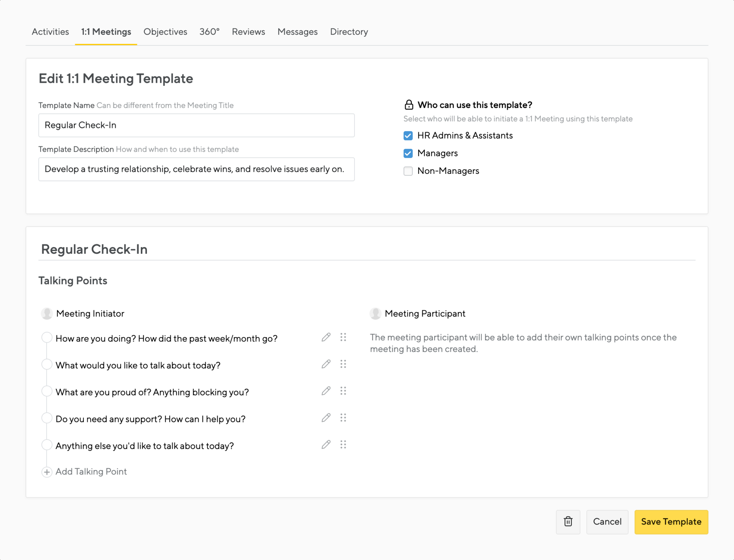Edit 'Do you need any support?' talking point

pos(326,418)
